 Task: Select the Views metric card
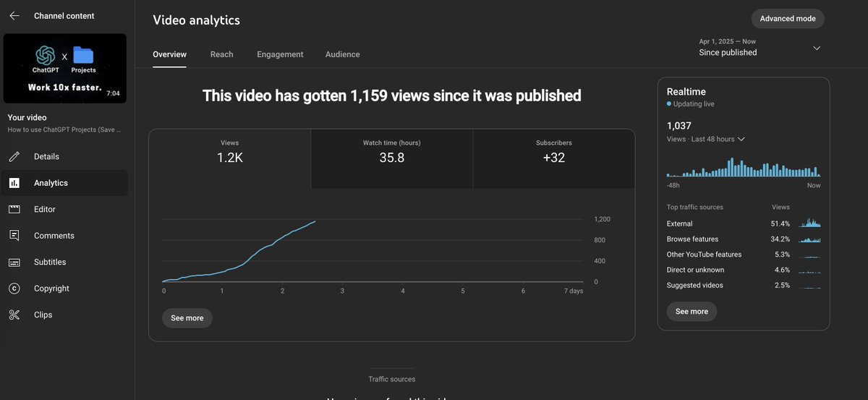pyautogui.click(x=230, y=159)
